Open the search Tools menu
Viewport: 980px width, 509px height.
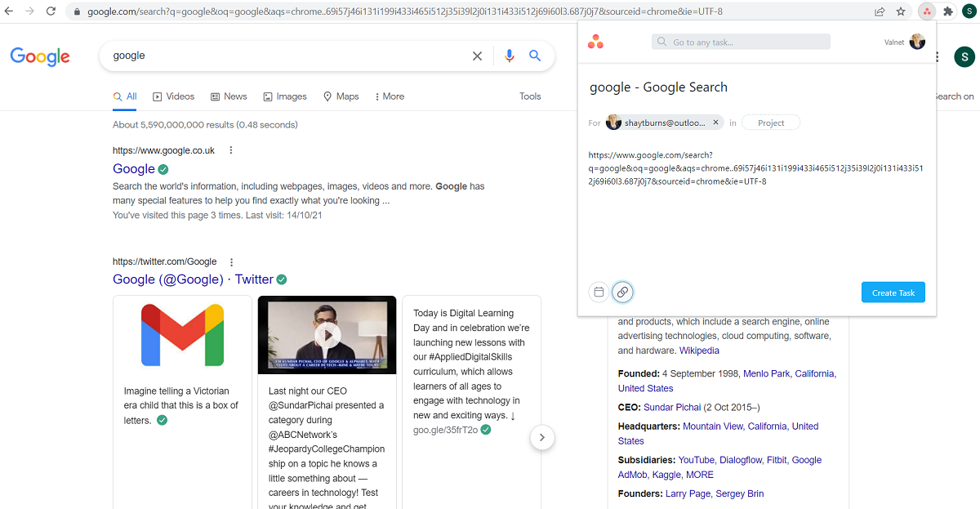pyautogui.click(x=529, y=96)
